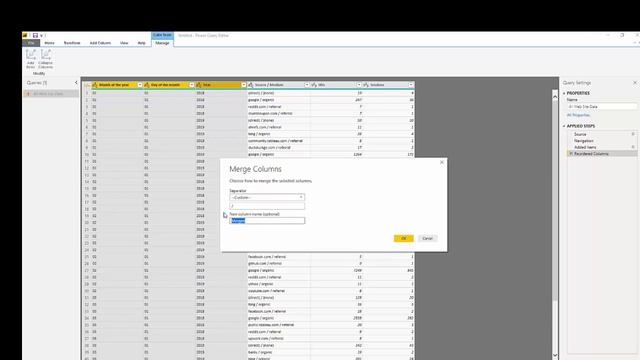Click the vertical scrollbar up arrow
This screenshot has width=640, height=360.
(x=555, y=97)
